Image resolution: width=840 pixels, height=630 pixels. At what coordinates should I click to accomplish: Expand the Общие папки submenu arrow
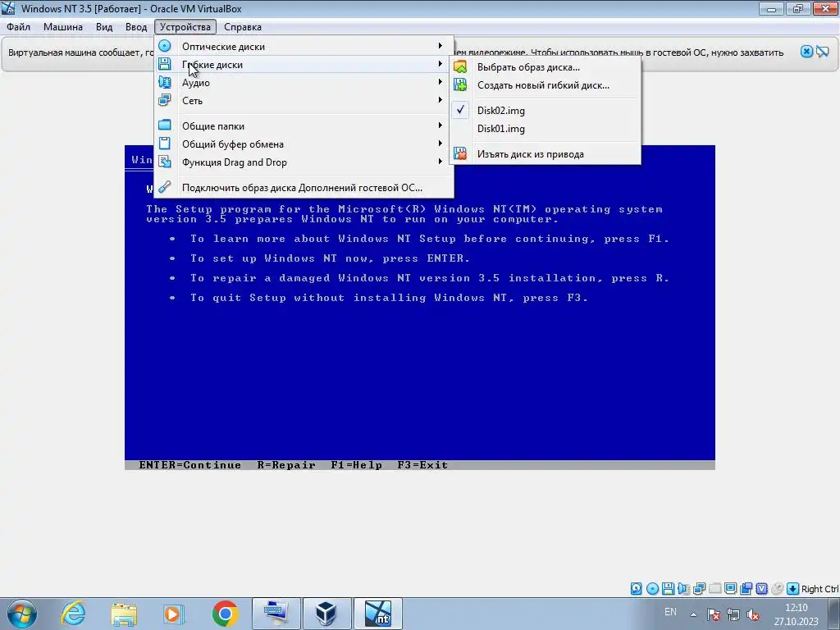(440, 126)
